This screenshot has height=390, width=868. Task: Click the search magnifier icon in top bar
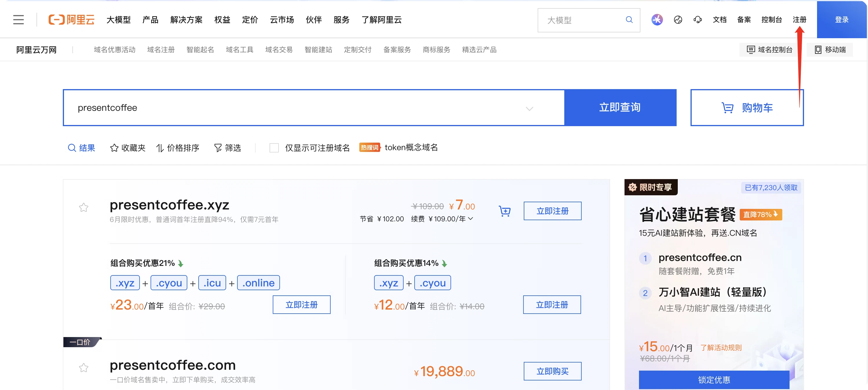click(629, 20)
